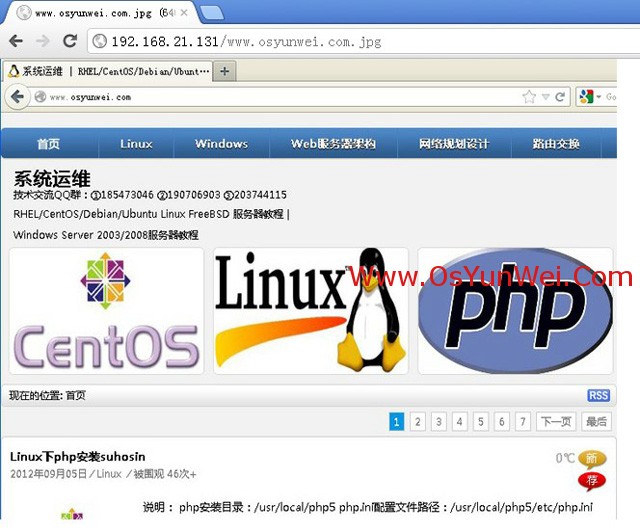Open the Web服务器架构 navigation item
Image resolution: width=640 pixels, height=532 pixels.
pyautogui.click(x=333, y=144)
